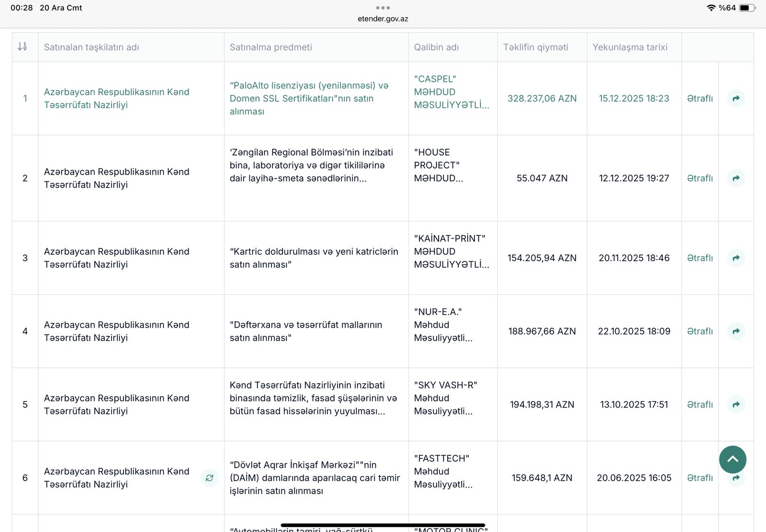Check the battery indicator in status bar
The width and height of the screenshot is (766, 532).
tap(747, 8)
